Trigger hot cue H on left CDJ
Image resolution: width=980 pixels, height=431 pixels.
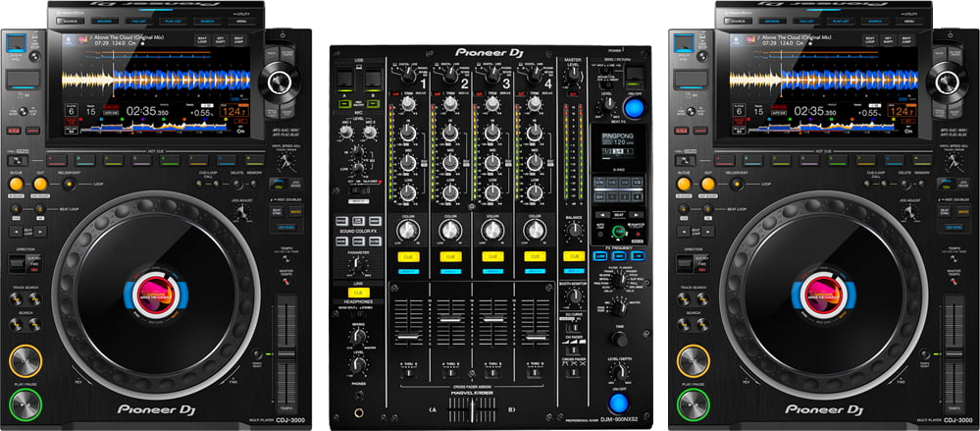click(x=254, y=160)
